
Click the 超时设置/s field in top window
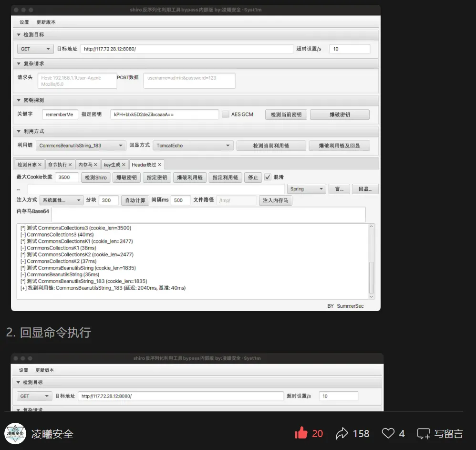(350, 49)
